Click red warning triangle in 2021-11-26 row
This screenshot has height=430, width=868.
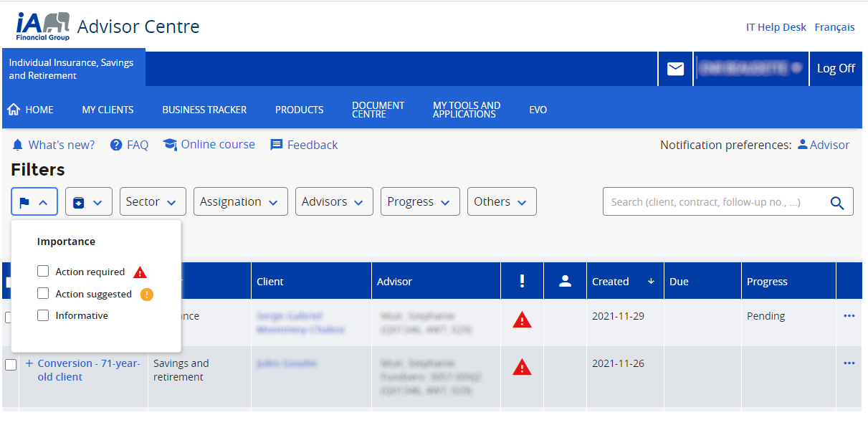(x=522, y=367)
